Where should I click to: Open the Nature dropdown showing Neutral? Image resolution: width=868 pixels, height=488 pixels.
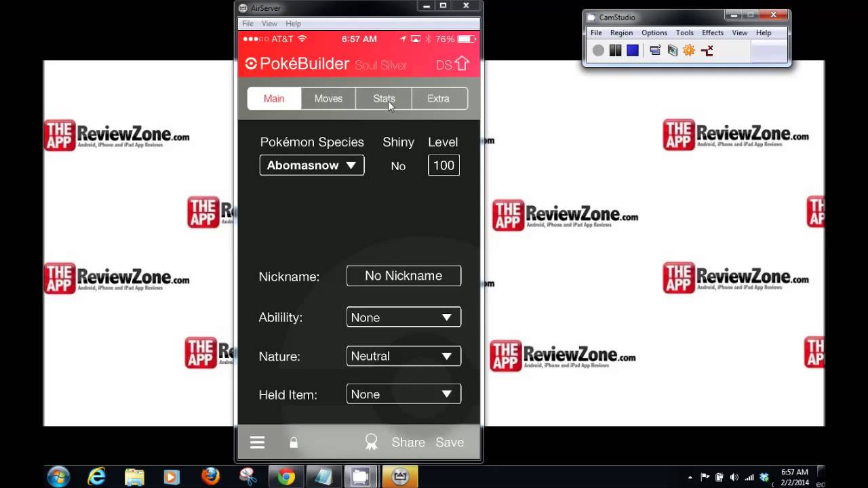(x=403, y=356)
